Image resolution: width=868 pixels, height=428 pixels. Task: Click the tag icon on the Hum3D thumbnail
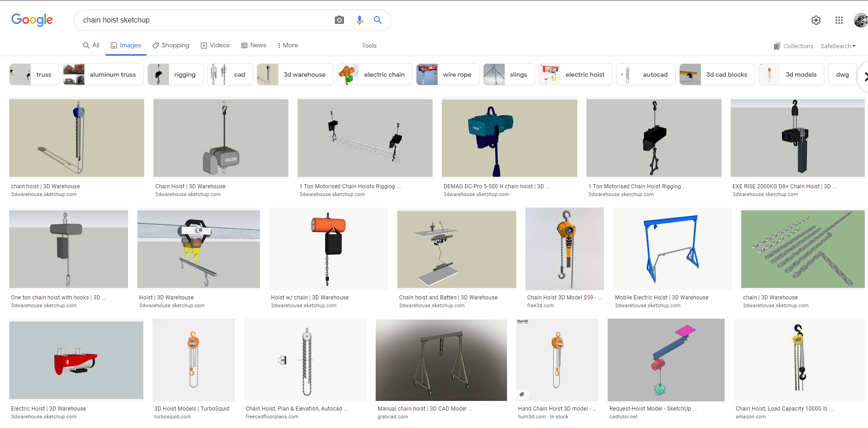coord(522,394)
